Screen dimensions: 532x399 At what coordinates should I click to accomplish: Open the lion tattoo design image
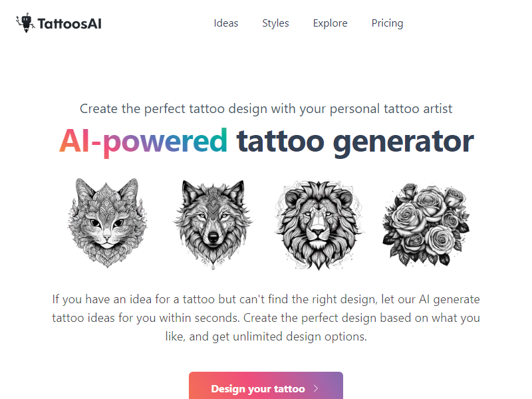pos(318,223)
